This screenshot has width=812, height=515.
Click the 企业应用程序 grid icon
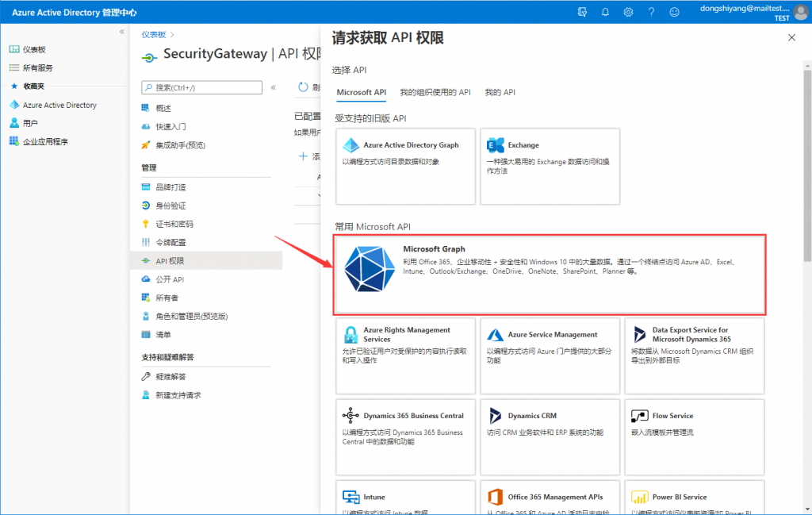click(x=14, y=141)
